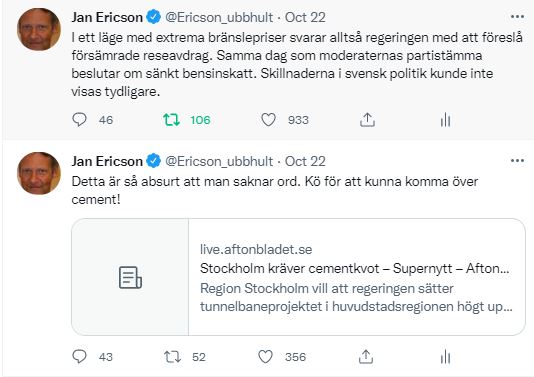Retweet the cement queue tweet
The height and width of the screenshot is (377, 534).
172,357
